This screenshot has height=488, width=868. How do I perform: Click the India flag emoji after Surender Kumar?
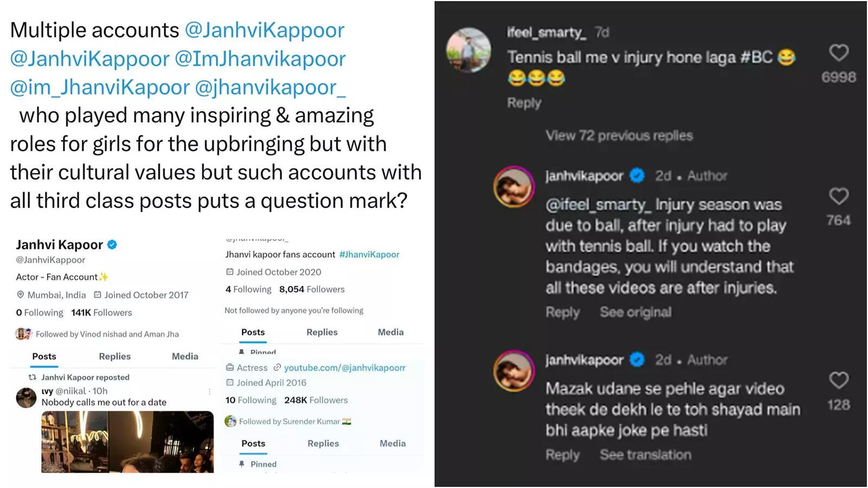[346, 421]
